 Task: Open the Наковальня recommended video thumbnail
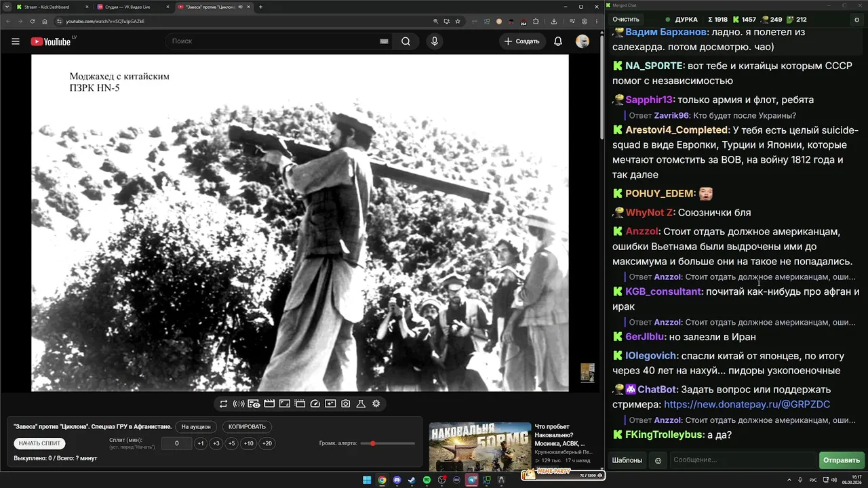tap(479, 446)
